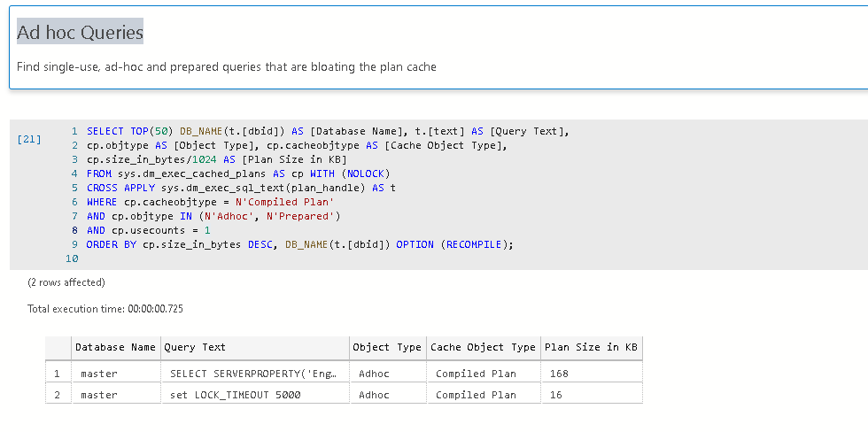
Task: Click the total execution time message
Action: click(x=105, y=309)
